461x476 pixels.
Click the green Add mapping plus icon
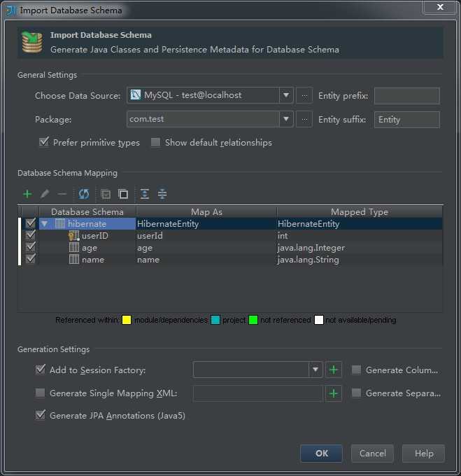27,194
